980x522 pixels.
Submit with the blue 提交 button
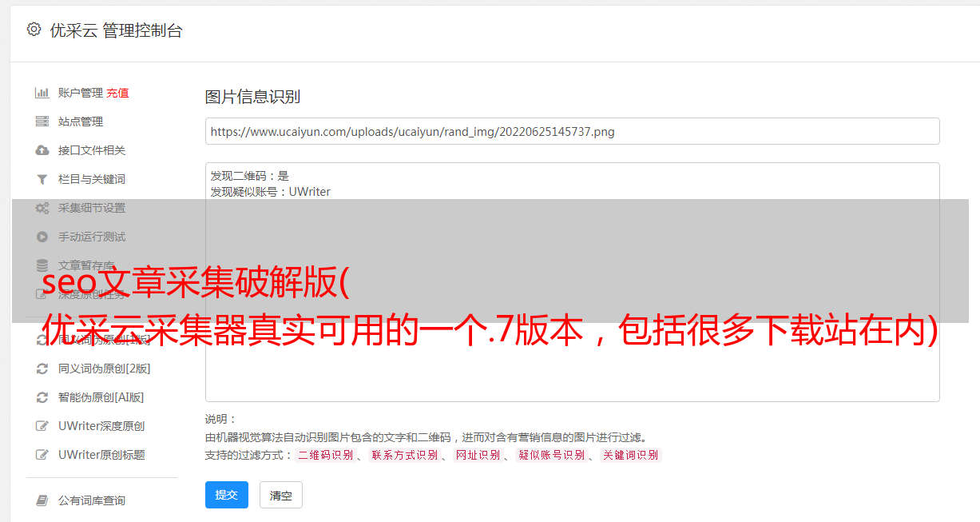227,495
